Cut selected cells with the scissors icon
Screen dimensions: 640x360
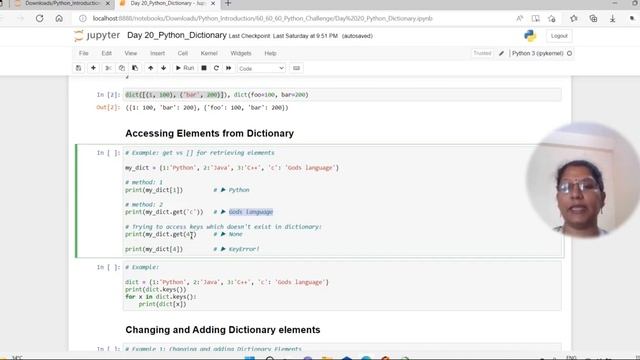pyautogui.click(x=108, y=68)
